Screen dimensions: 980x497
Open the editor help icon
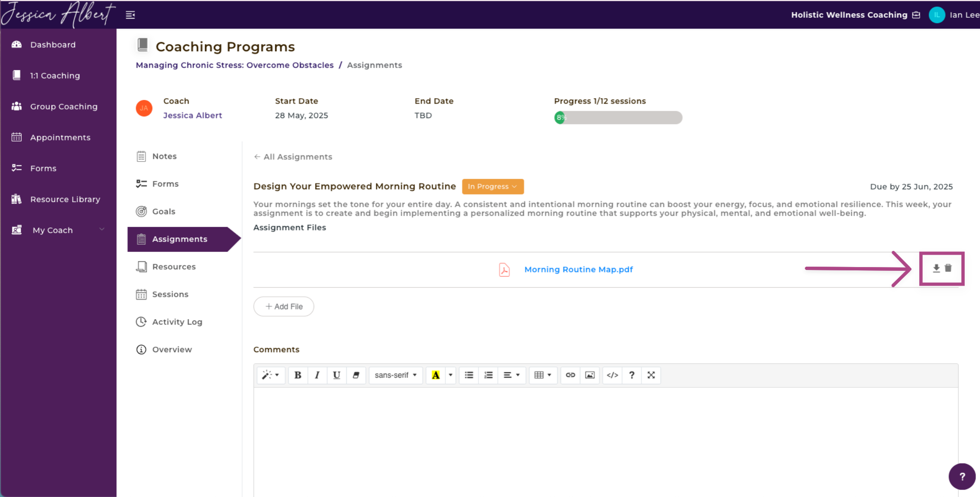[632, 375]
